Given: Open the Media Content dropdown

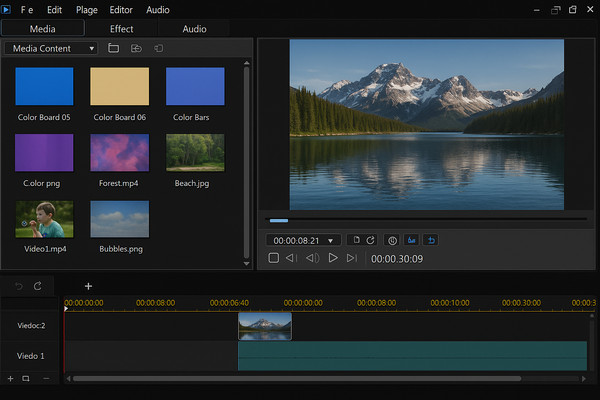Looking at the screenshot, I should (51, 48).
